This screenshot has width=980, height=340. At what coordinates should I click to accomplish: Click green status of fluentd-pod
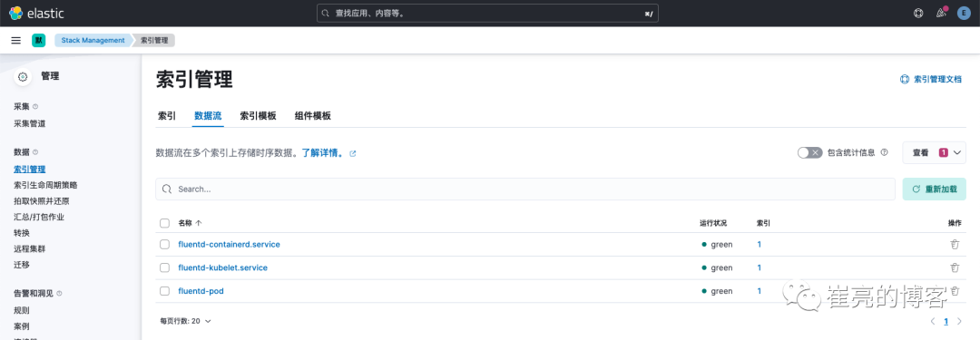pyautogui.click(x=717, y=291)
